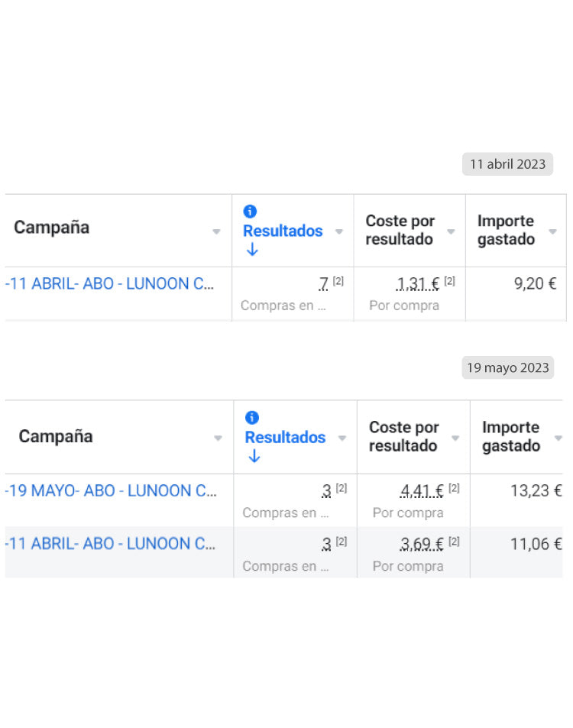Open dropdown arrow of second Resultados column
The image size is (573, 728).
(342, 438)
